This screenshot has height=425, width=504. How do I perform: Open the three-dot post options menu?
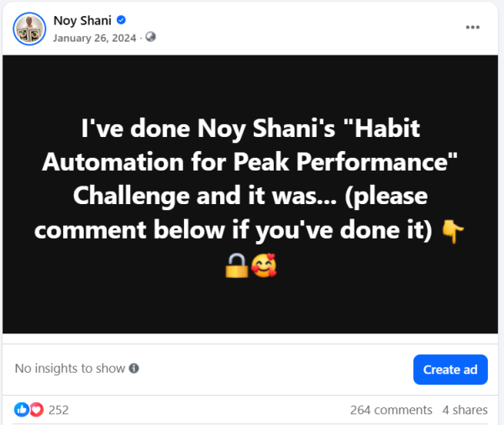tap(473, 28)
